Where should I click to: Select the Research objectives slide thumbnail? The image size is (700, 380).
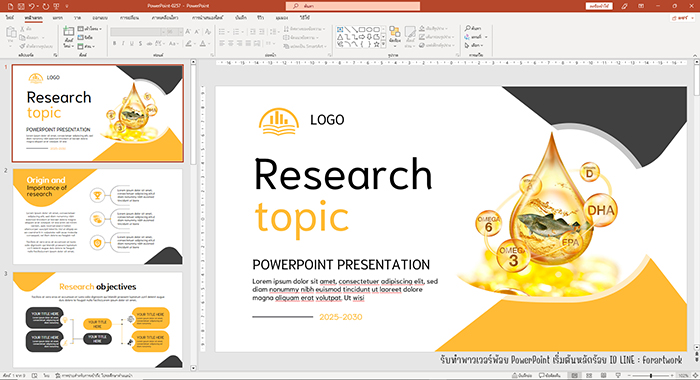98,320
